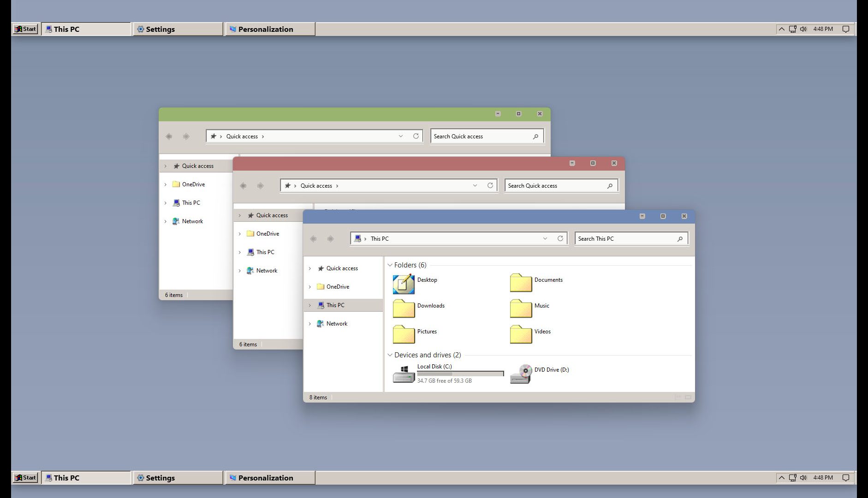Open the Music folder

coord(521,309)
